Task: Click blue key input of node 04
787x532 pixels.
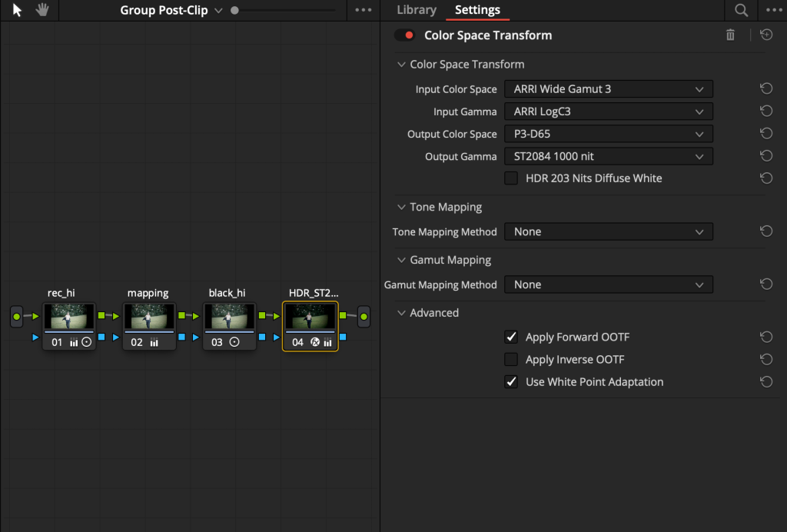Action: coord(277,337)
